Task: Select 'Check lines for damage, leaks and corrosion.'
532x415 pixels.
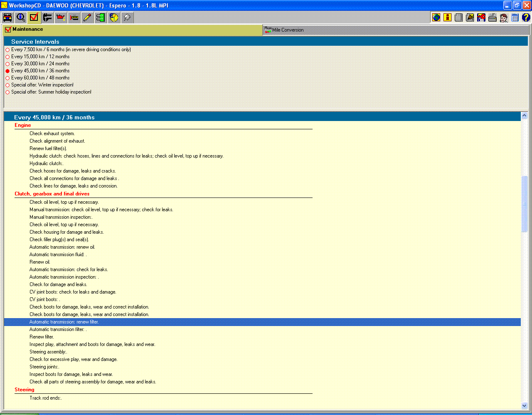Action: pyautogui.click(x=262, y=186)
